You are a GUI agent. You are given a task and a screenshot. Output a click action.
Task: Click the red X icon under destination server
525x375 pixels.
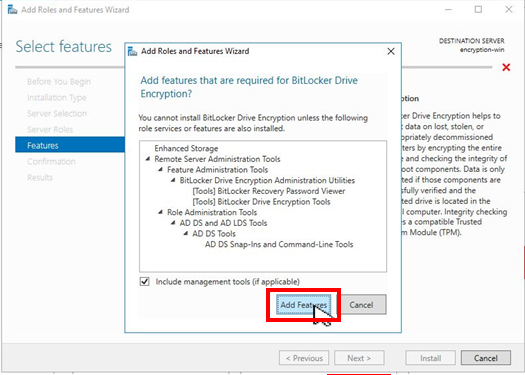506,67
